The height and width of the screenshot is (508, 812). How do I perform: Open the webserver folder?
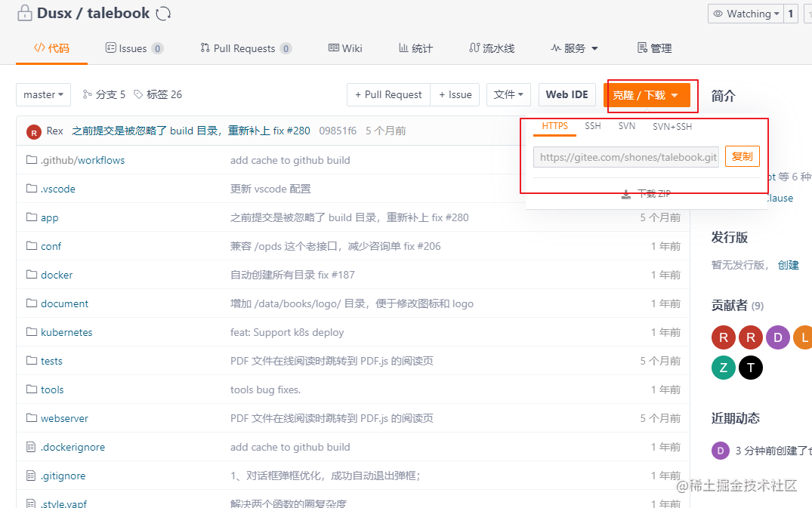coord(64,418)
